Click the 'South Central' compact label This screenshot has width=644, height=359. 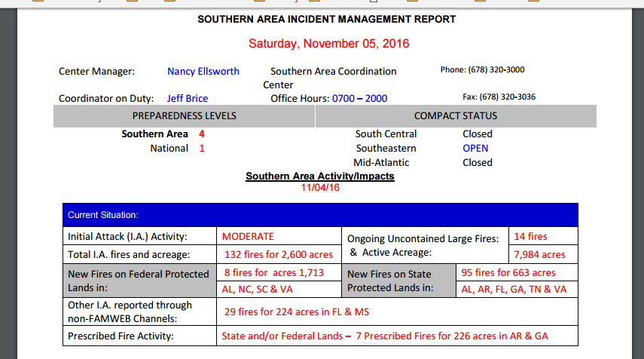pyautogui.click(x=386, y=134)
